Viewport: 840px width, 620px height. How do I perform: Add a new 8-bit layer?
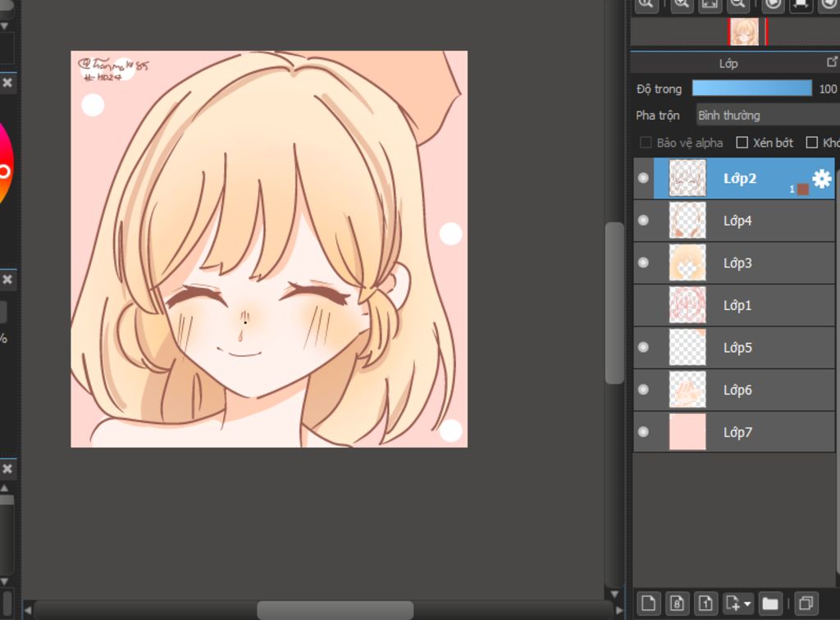[677, 604]
